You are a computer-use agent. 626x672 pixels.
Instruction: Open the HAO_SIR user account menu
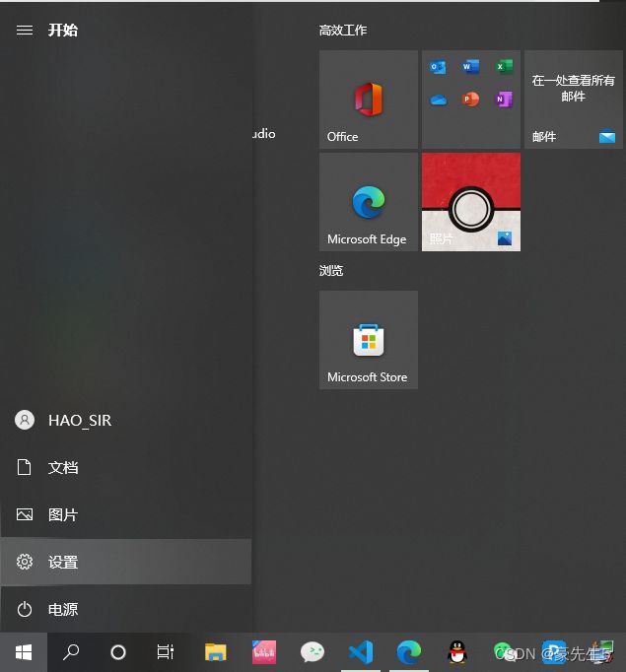pyautogui.click(x=125, y=420)
